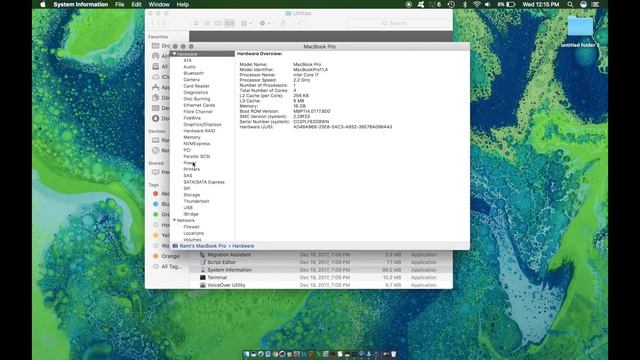
Task: Switch Finder to list view
Action: point(207,24)
